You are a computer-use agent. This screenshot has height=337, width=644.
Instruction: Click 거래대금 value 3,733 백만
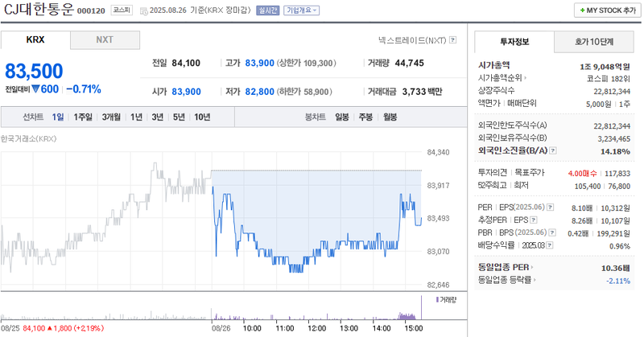[x=422, y=92]
